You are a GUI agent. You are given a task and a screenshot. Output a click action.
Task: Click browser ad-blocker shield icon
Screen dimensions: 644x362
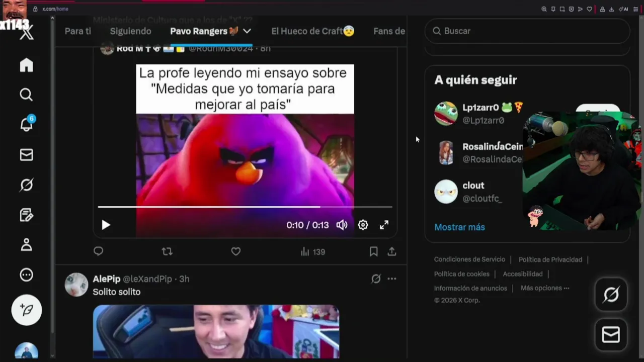[x=571, y=9]
